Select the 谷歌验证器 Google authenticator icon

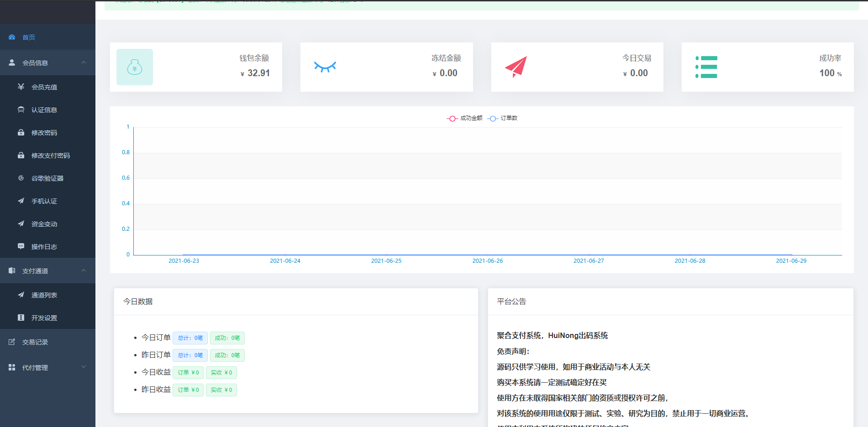coord(21,178)
